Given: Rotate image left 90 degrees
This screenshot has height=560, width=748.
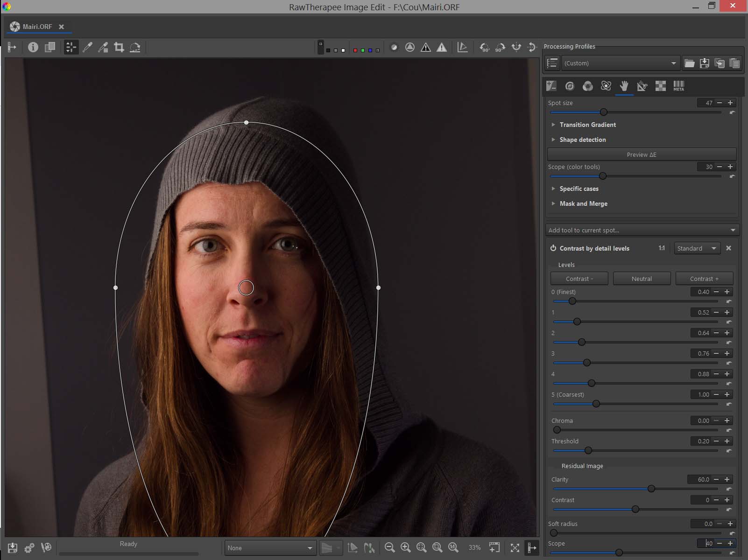Looking at the screenshot, I should coord(484,47).
